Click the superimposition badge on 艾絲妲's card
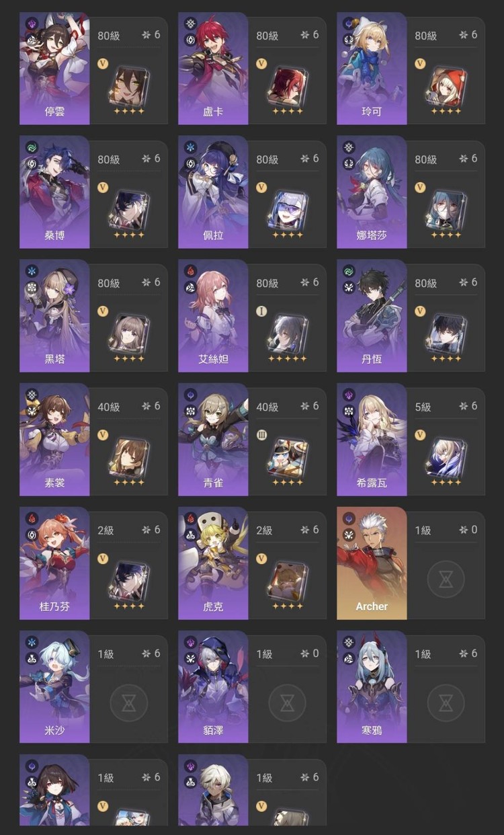 tap(261, 311)
